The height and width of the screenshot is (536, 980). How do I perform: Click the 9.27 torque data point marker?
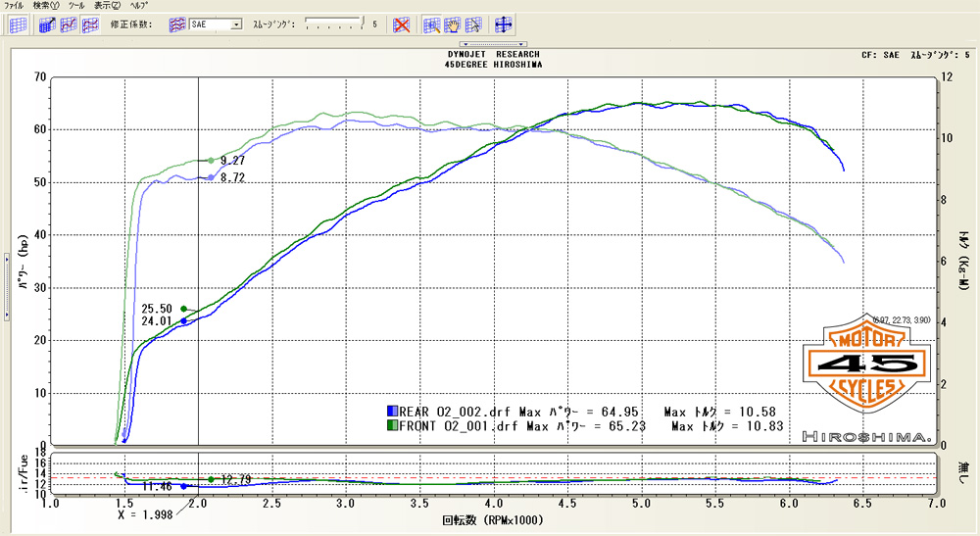pos(211,161)
